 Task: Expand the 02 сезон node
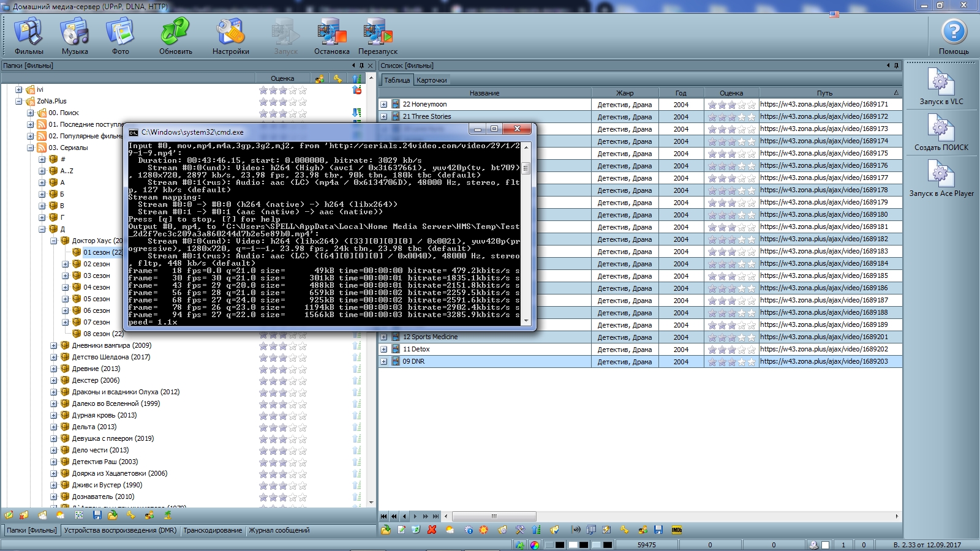click(x=65, y=264)
